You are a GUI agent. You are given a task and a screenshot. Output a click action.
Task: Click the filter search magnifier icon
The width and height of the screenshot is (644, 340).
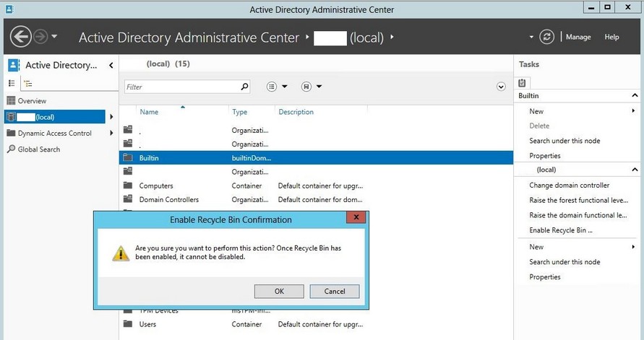point(244,87)
